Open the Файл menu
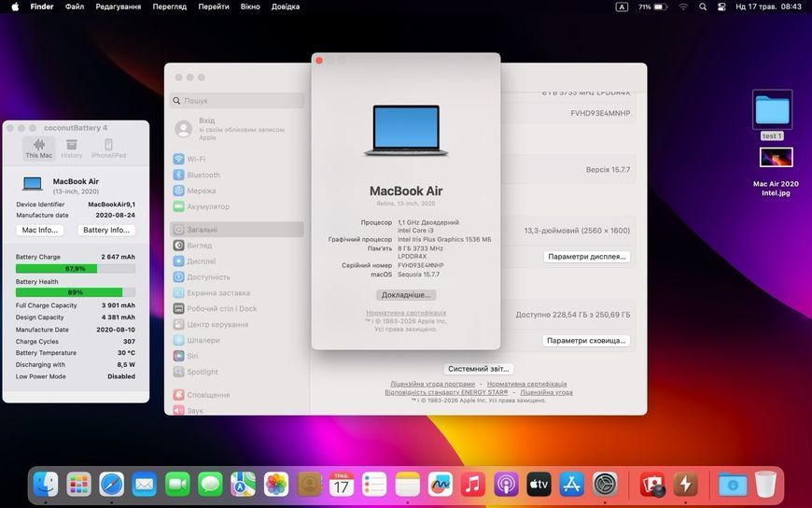The height and width of the screenshot is (508, 812). (75, 7)
